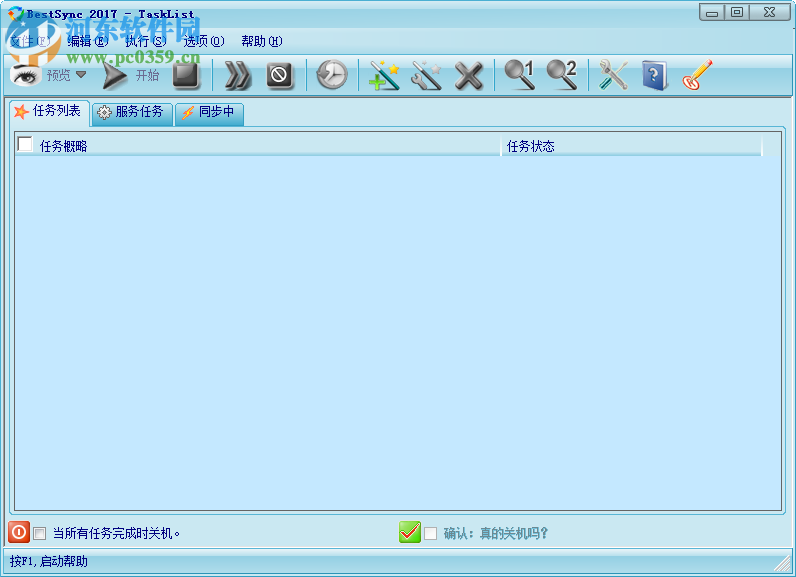Open the blue help book icon
Image resolution: width=796 pixels, height=577 pixels.
point(654,75)
